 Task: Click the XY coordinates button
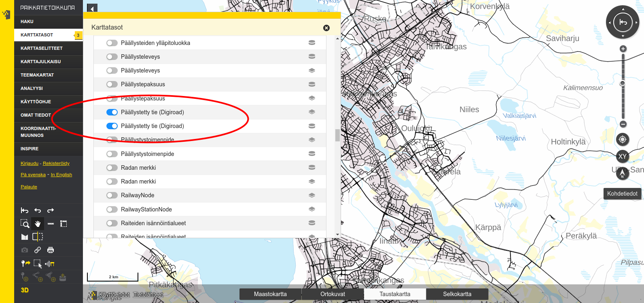tap(623, 156)
